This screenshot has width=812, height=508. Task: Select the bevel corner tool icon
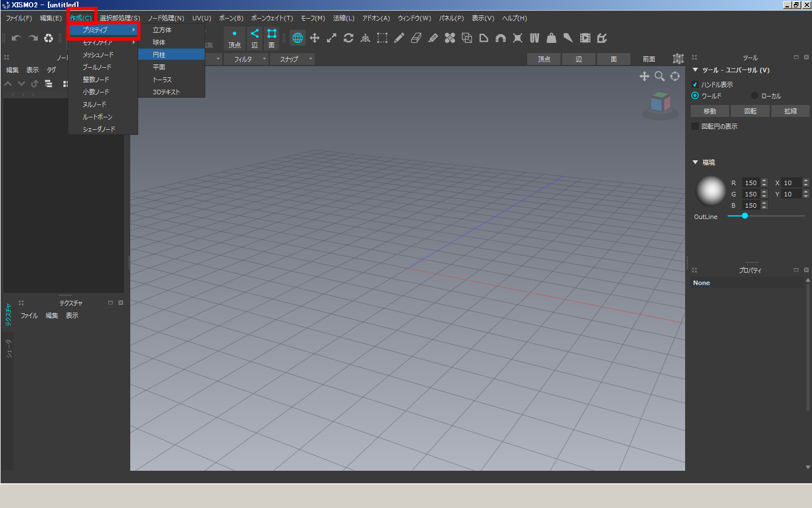click(484, 38)
